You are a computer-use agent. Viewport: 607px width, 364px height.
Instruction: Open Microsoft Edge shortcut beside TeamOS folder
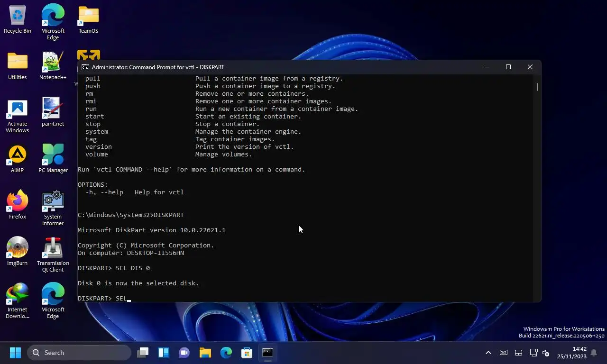[x=53, y=22]
